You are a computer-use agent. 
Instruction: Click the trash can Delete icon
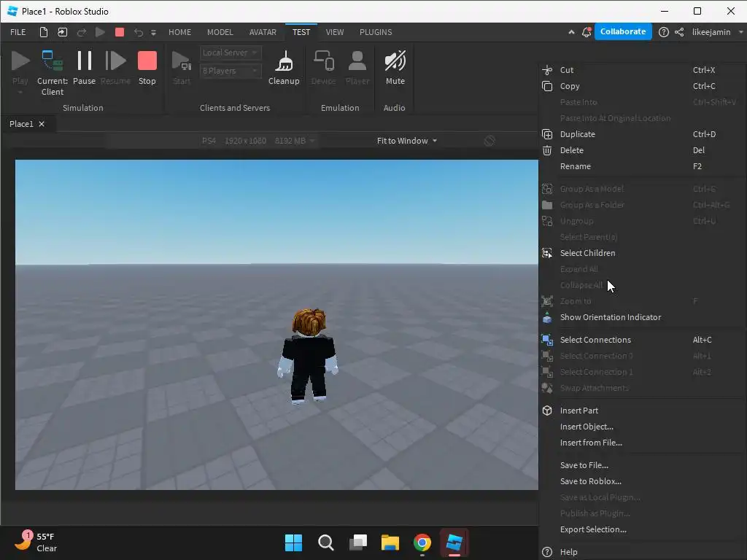tap(547, 150)
